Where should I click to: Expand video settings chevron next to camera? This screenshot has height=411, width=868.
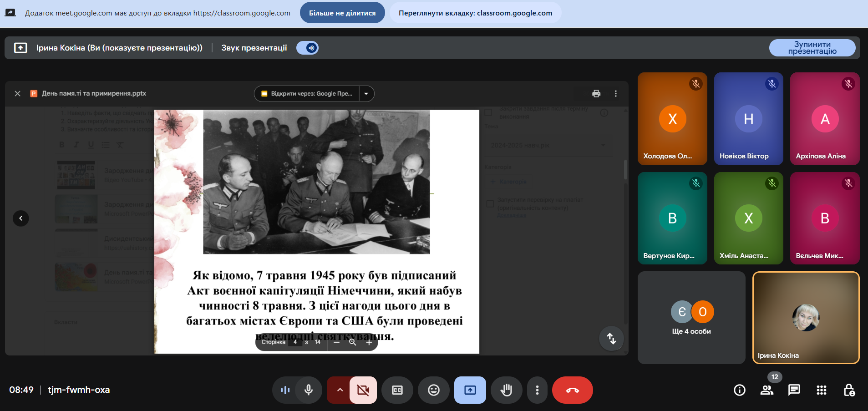click(x=340, y=390)
